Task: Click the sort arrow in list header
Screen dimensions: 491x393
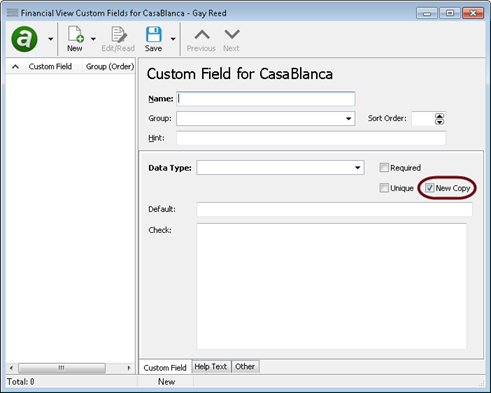Action: (x=15, y=67)
